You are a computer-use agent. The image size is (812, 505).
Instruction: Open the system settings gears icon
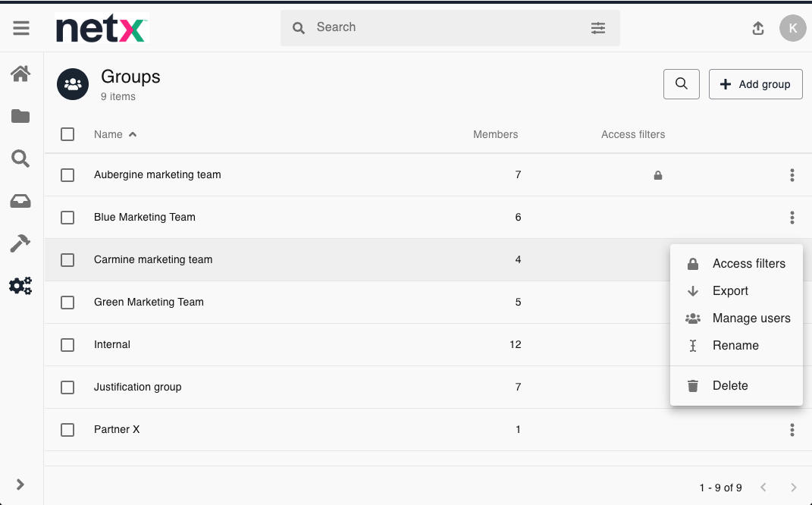20,286
